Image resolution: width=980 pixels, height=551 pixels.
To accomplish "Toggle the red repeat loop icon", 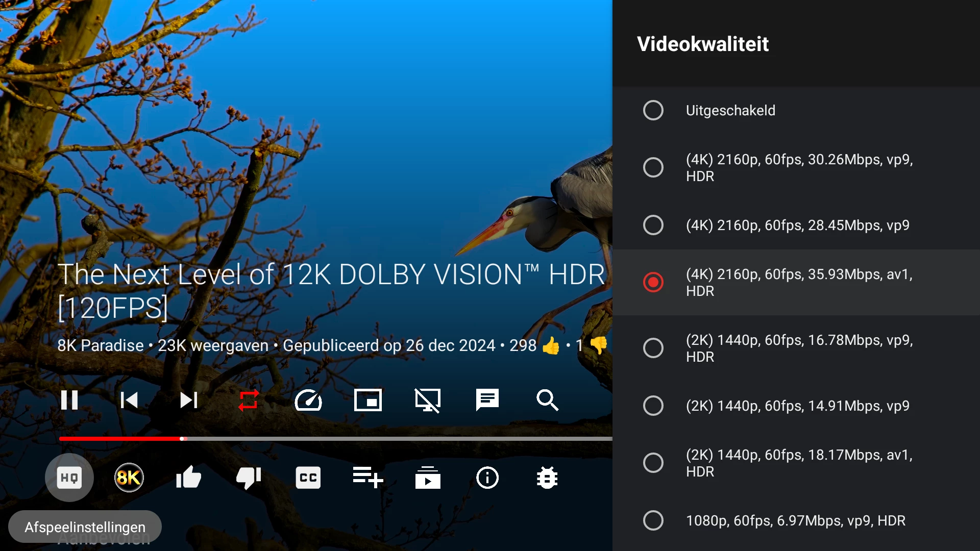I will click(249, 400).
